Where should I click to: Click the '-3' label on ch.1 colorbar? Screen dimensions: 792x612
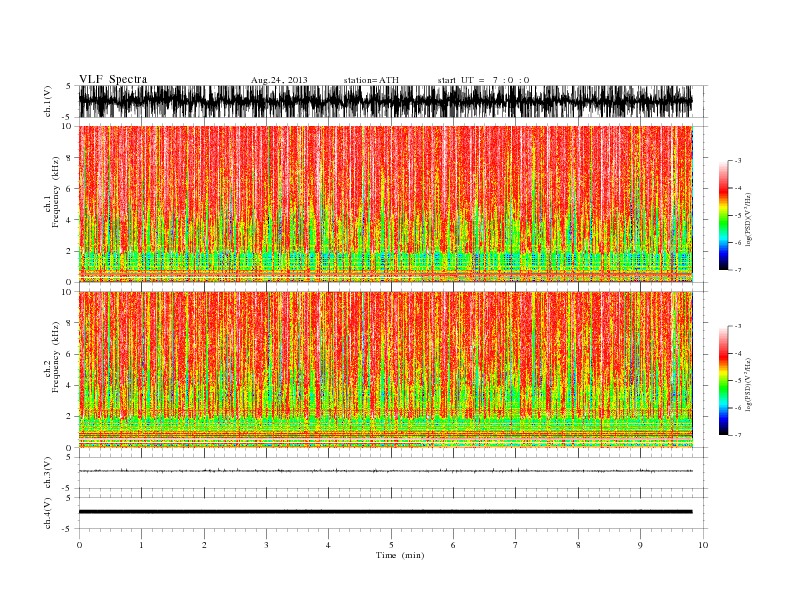click(x=737, y=161)
